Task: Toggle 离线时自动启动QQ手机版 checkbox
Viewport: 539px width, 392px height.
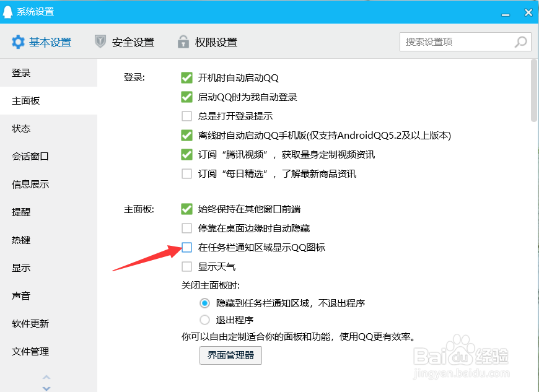Action: [x=186, y=136]
